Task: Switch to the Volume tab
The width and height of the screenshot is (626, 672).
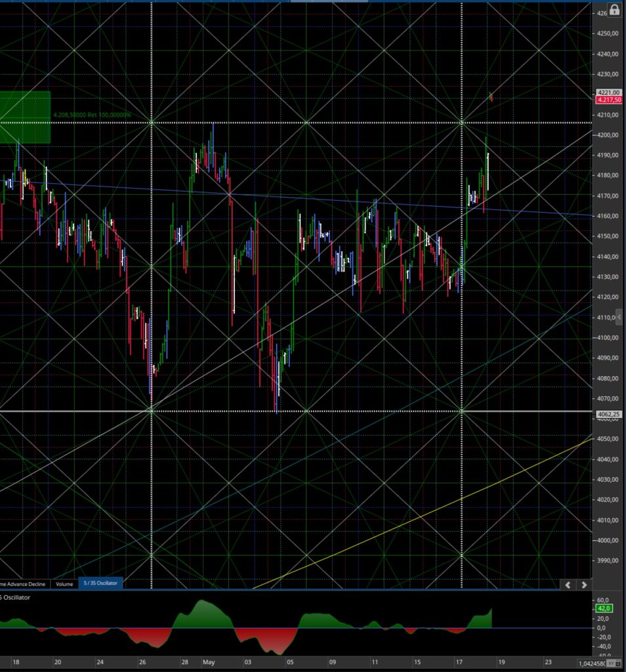Action: point(64,583)
